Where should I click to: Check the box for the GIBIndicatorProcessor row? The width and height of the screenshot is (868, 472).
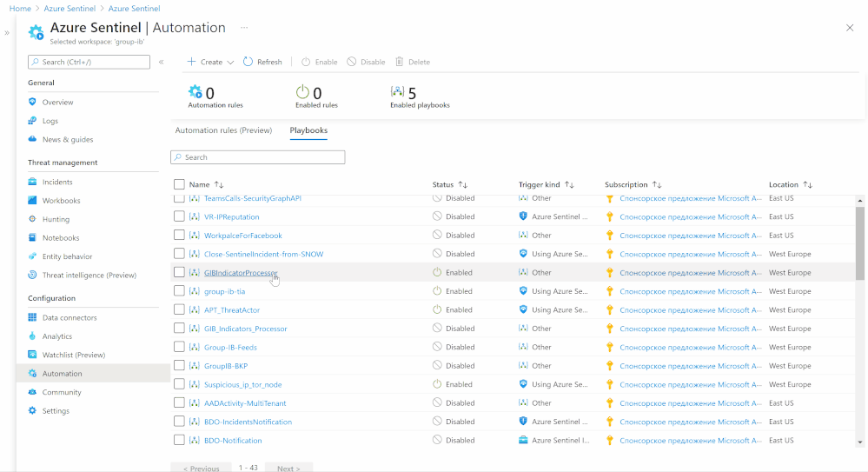click(x=179, y=273)
